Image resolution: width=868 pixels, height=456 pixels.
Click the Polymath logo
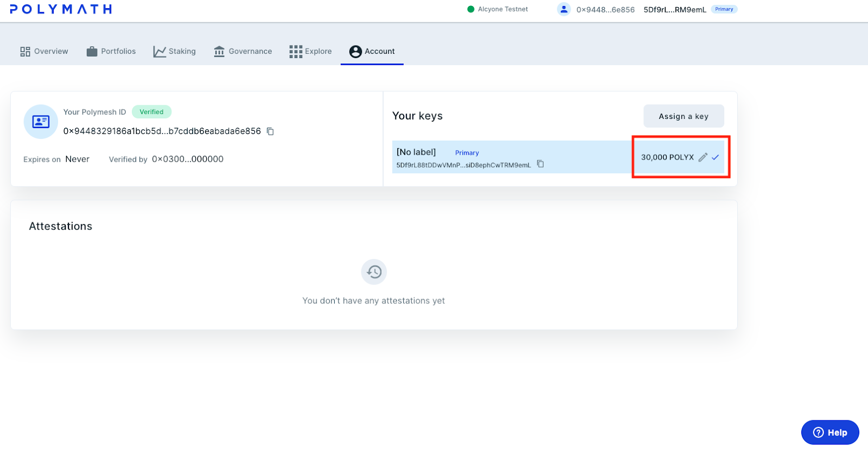tap(61, 9)
